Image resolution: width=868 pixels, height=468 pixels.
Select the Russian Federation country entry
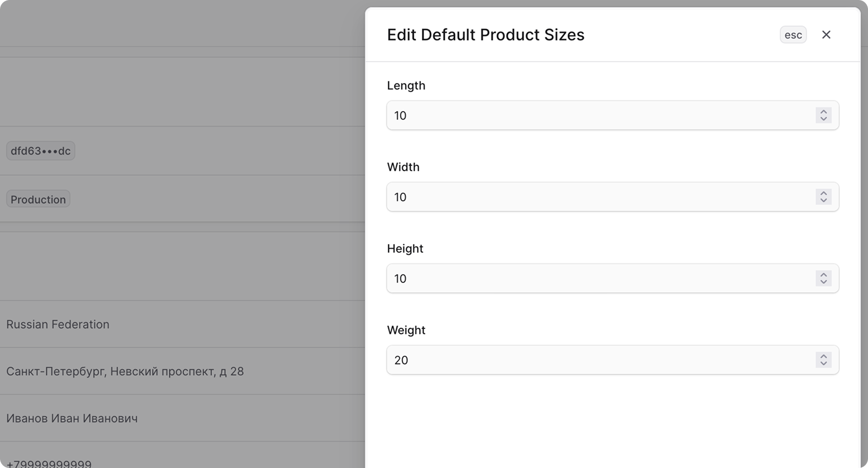click(x=58, y=324)
